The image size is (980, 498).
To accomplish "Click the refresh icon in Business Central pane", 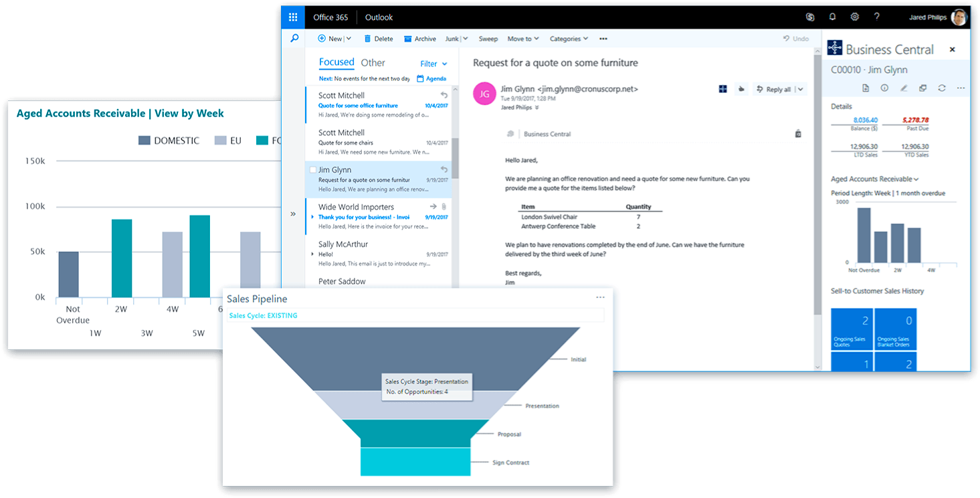I will (942, 88).
